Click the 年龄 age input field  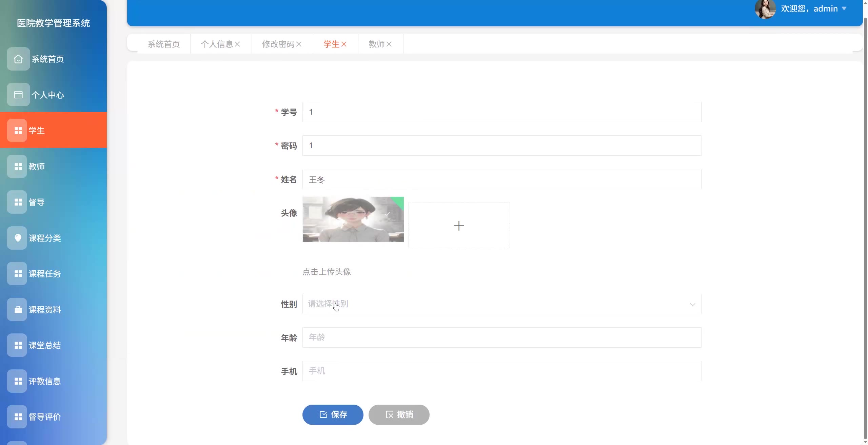[x=501, y=337]
